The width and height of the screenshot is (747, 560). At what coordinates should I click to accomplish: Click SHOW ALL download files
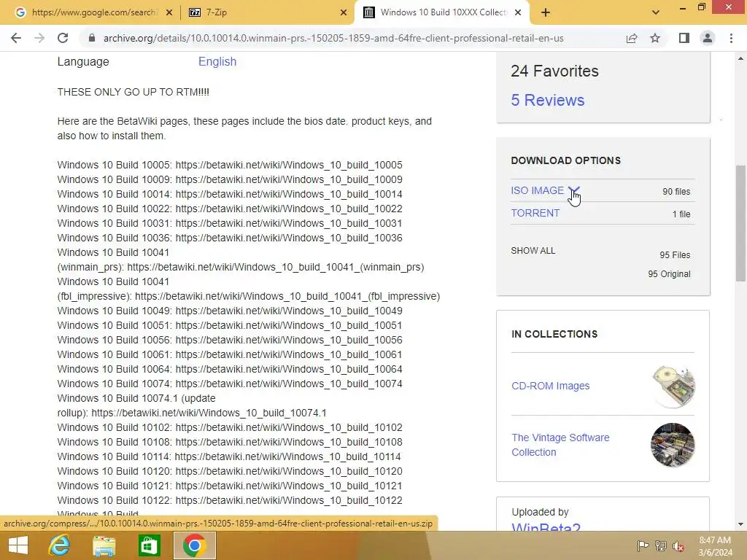point(533,251)
